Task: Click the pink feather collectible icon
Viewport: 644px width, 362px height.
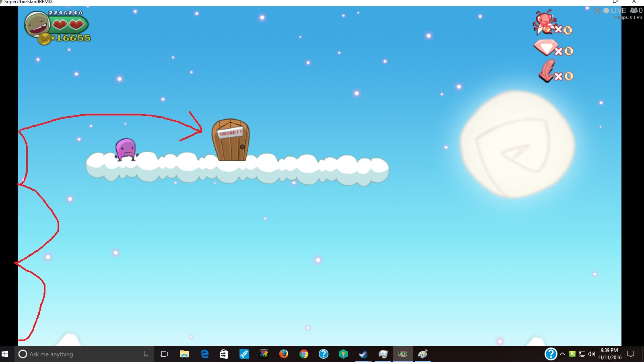Action: [547, 71]
